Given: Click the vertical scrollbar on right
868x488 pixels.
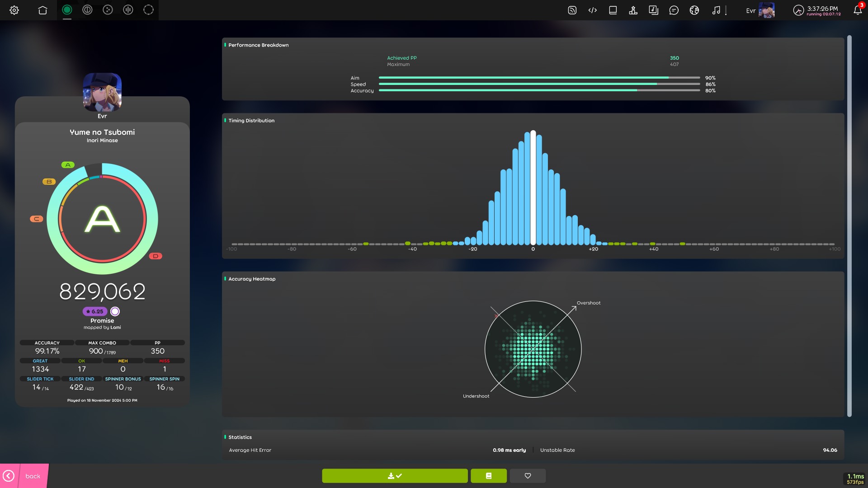Looking at the screenshot, I should tap(849, 226).
